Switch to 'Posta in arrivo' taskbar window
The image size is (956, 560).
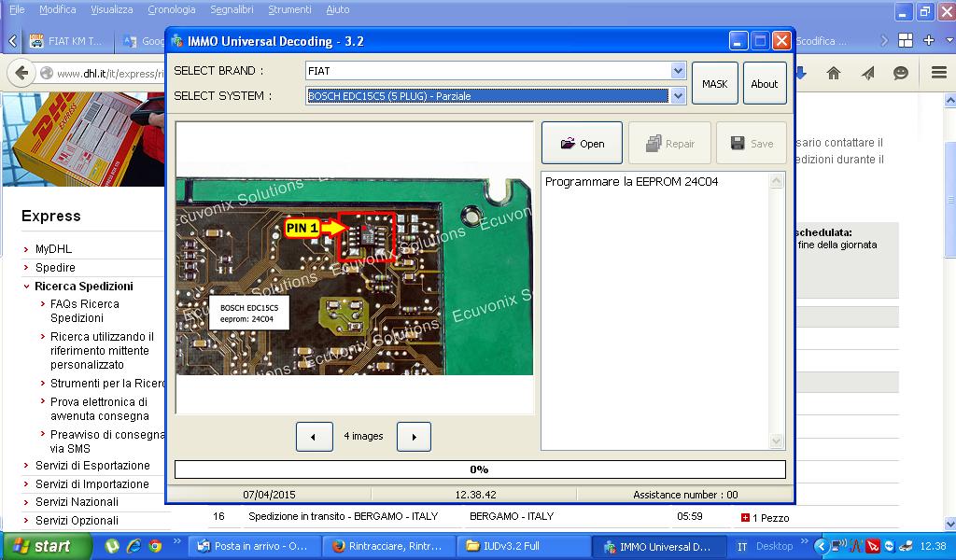click(254, 546)
